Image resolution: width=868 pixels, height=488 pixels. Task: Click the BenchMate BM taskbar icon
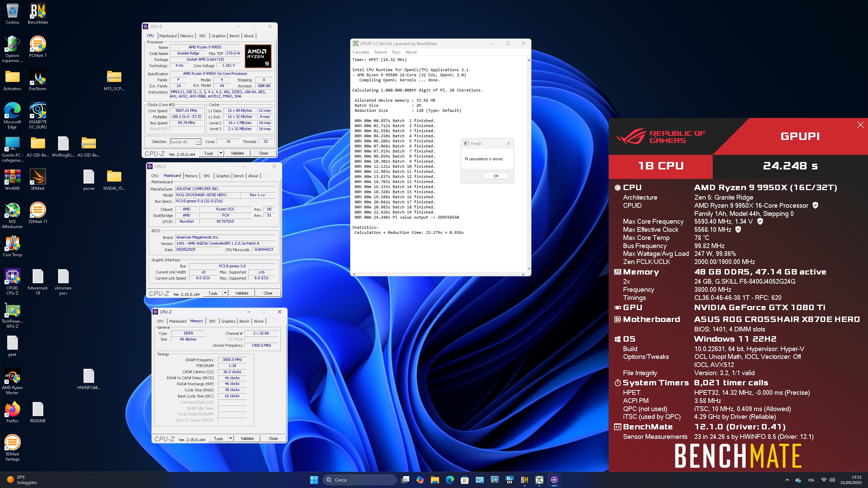(524, 480)
